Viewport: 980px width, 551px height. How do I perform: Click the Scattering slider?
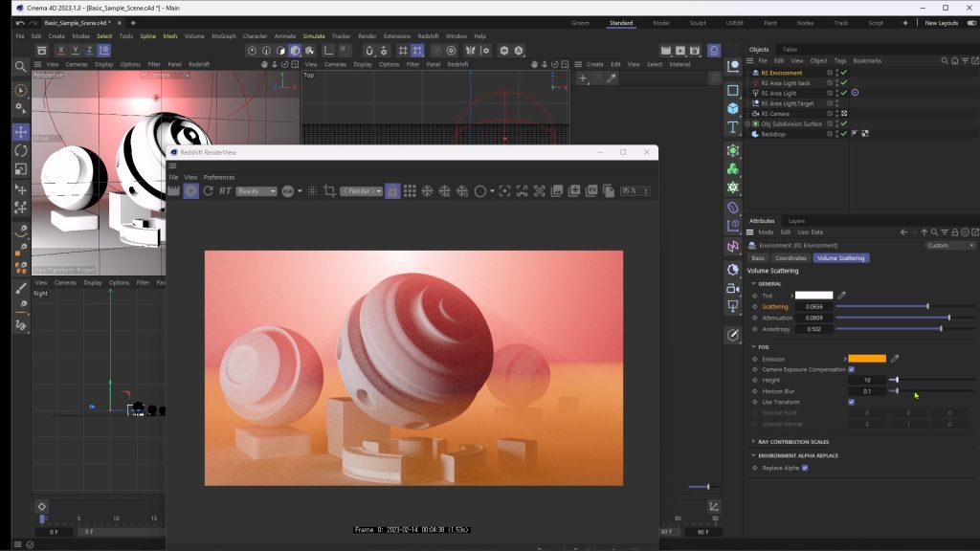pos(905,307)
